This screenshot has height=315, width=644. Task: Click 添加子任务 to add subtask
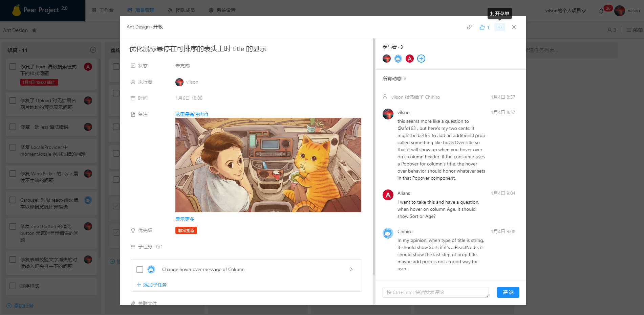[x=152, y=285]
